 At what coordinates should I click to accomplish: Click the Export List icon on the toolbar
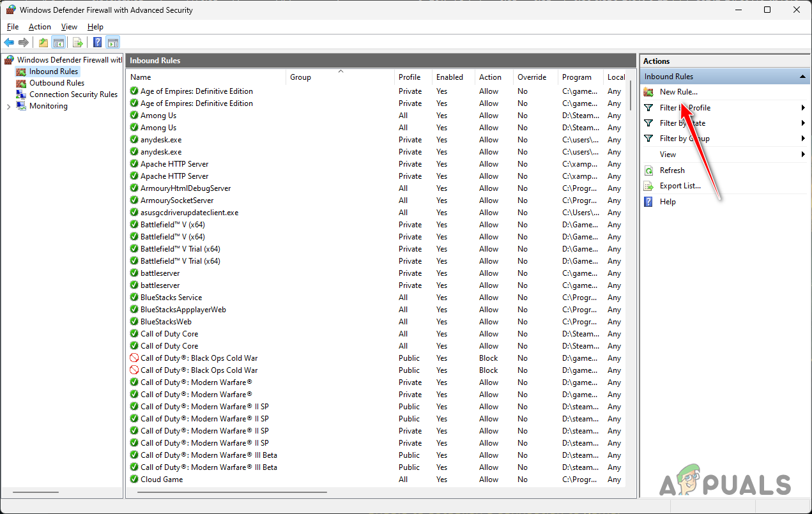[x=77, y=42]
